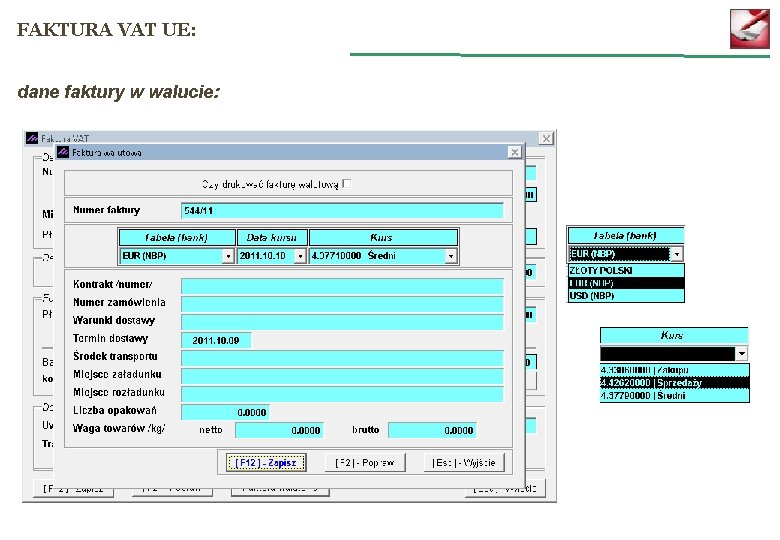Save with the F12 Zapisz button
The height and width of the screenshot is (540, 780).
tap(266, 463)
